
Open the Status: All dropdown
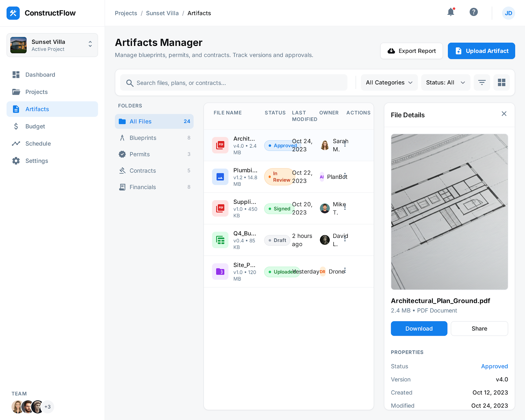445,82
